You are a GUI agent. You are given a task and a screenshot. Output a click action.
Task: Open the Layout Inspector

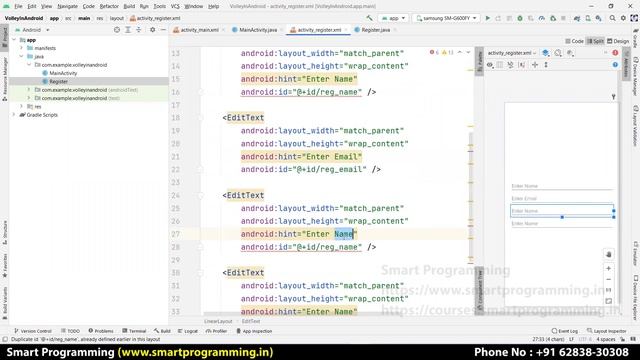607,331
